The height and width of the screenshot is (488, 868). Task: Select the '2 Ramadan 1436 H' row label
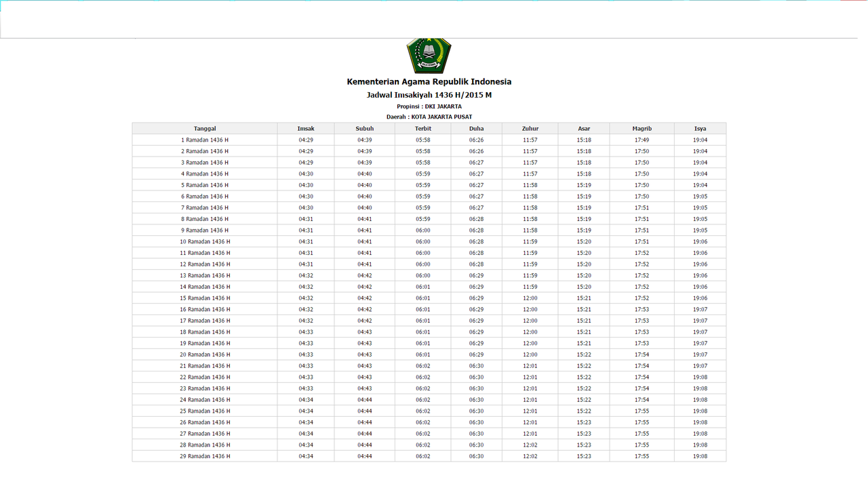pyautogui.click(x=205, y=151)
